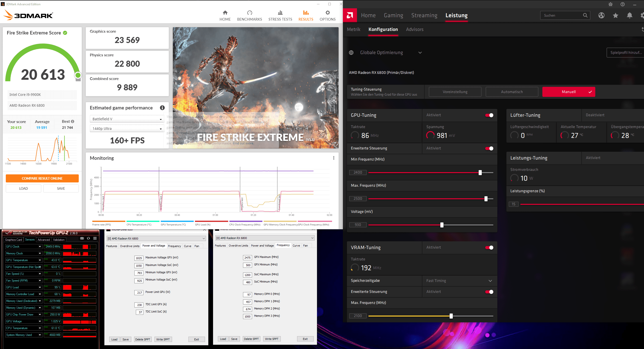Click the VRAM Max. Frequenz yellow slider handle
Viewport: 644px width, 349px height.
451,316
